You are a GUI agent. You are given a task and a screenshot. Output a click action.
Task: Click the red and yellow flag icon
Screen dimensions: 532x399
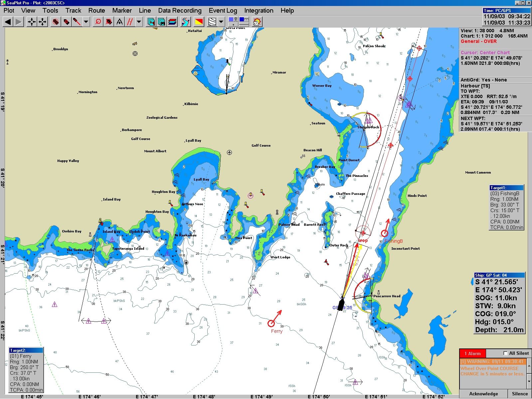pos(199,22)
